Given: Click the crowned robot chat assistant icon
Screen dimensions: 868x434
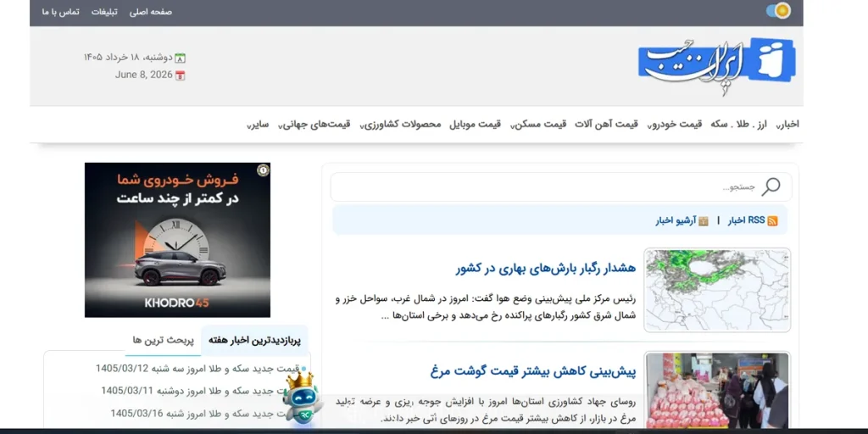Looking at the screenshot, I should click(x=303, y=399).
